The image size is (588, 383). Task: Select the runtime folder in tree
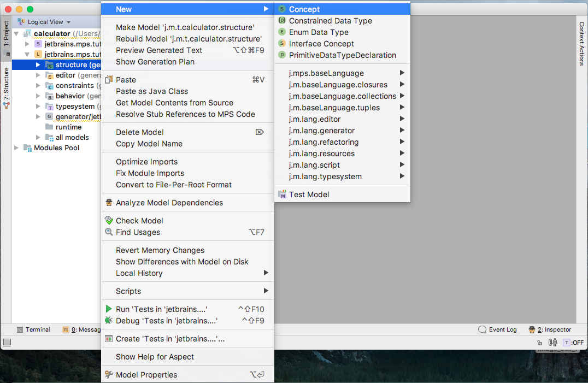pyautogui.click(x=68, y=127)
